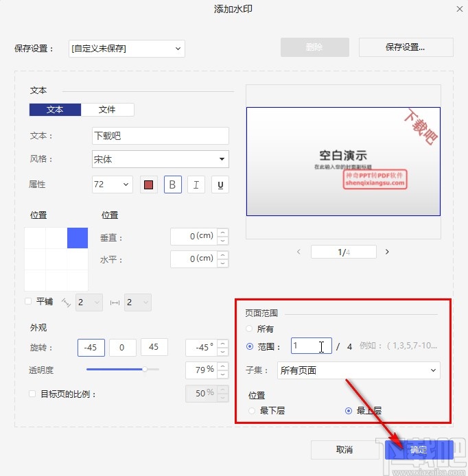Decrease 垂直 offset with down spinner

tap(223, 241)
